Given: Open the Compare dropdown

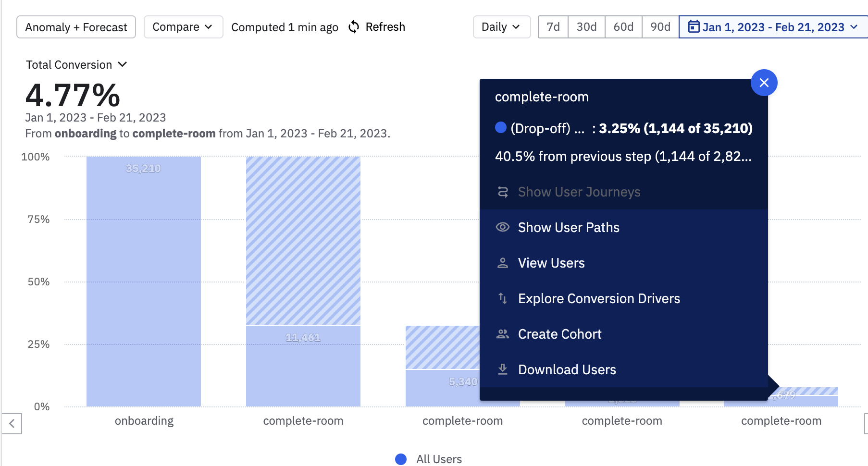Looking at the screenshot, I should (183, 27).
